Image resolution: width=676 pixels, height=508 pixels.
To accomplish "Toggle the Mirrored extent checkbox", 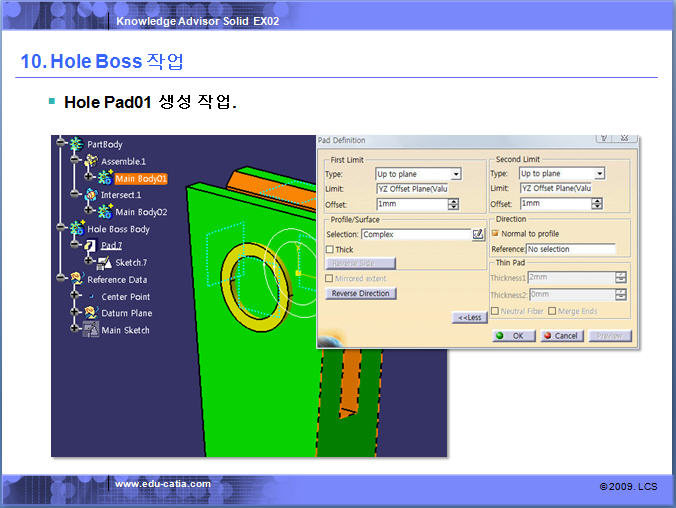I will pos(331,278).
